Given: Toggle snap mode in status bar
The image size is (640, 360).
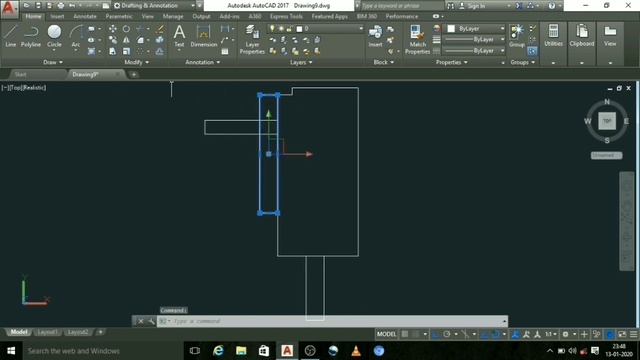Looking at the screenshot, I should 416,334.
